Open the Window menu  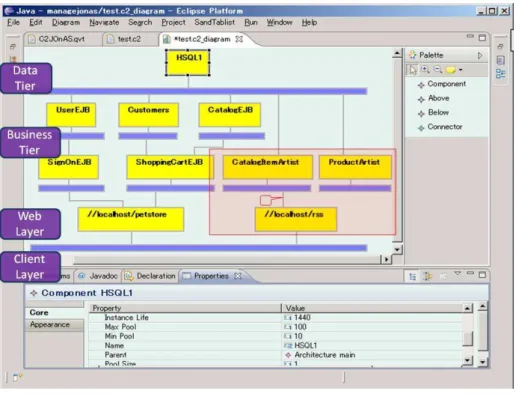279,22
